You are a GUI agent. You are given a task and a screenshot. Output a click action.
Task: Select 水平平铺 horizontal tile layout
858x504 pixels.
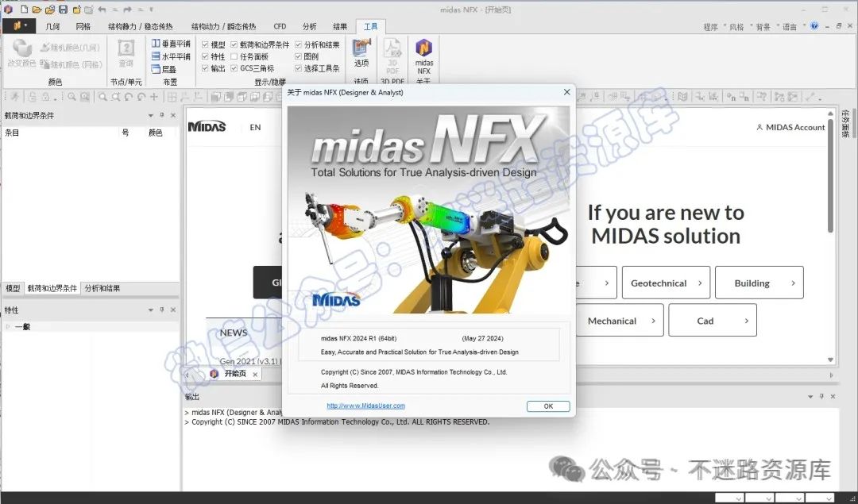171,56
